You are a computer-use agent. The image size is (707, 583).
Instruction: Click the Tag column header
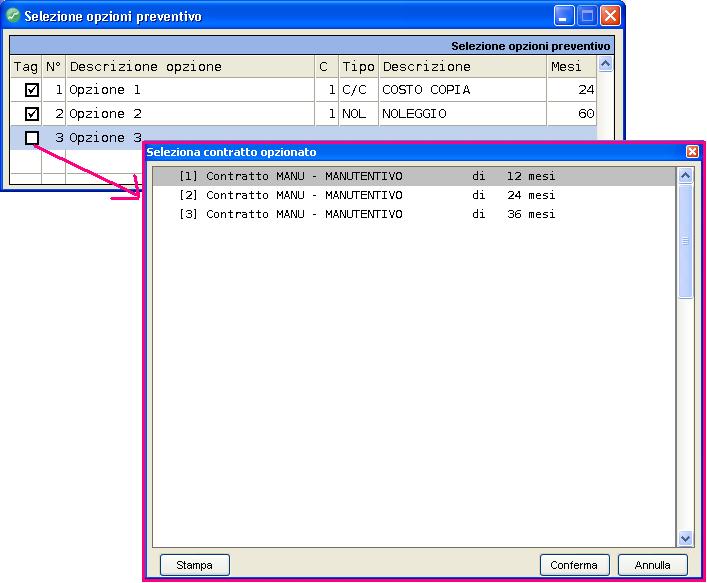(26, 67)
